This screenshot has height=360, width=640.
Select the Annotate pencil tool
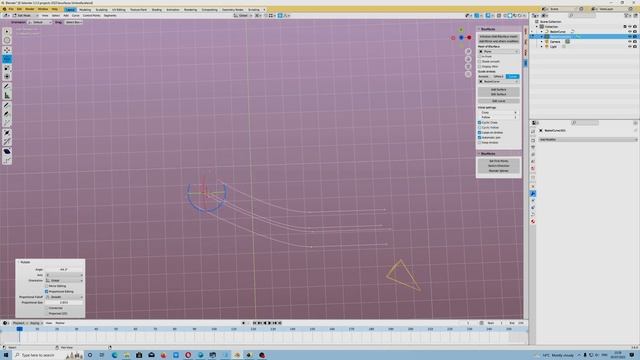(x=7, y=87)
